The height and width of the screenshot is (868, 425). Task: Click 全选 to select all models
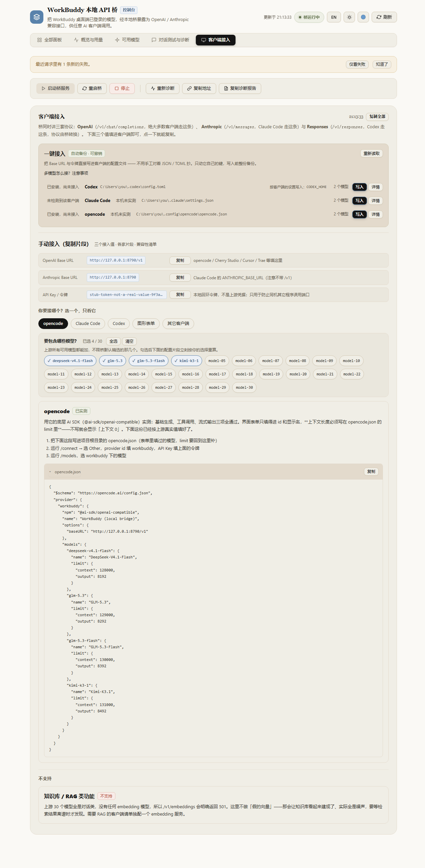click(x=113, y=341)
